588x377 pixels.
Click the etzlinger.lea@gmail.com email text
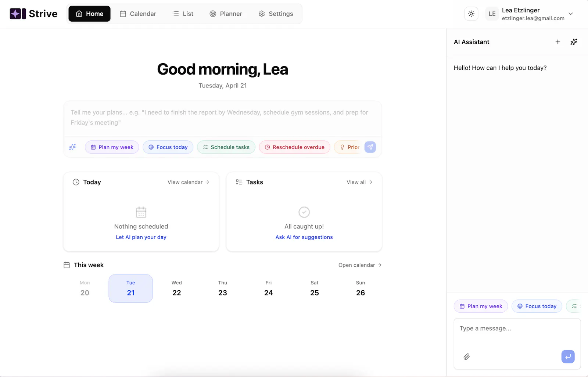pos(533,18)
